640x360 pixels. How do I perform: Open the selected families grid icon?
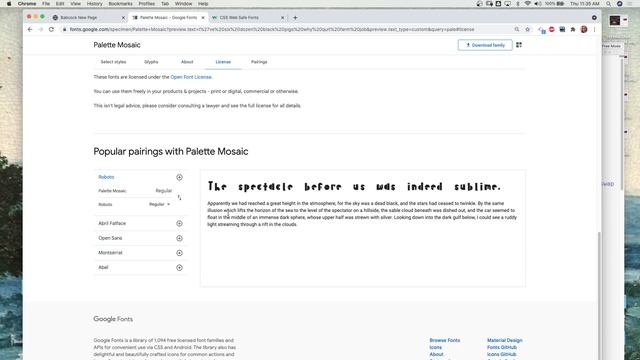coord(519,45)
